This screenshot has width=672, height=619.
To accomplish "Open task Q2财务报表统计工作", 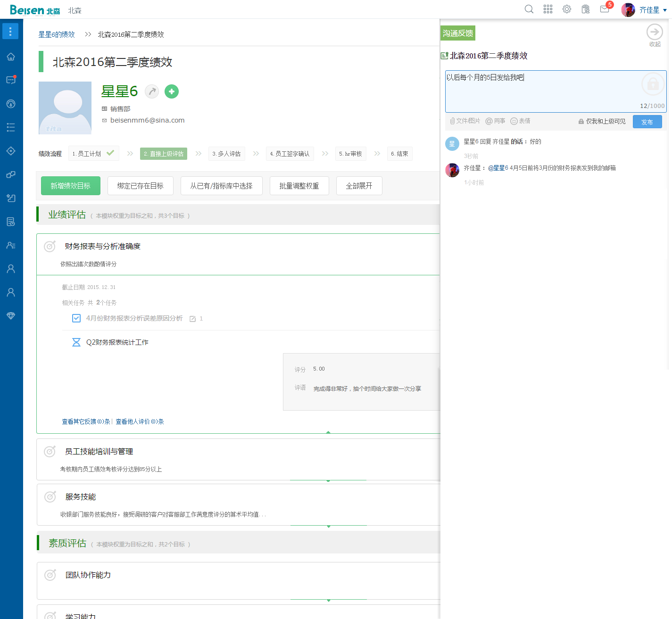I will (x=117, y=342).
